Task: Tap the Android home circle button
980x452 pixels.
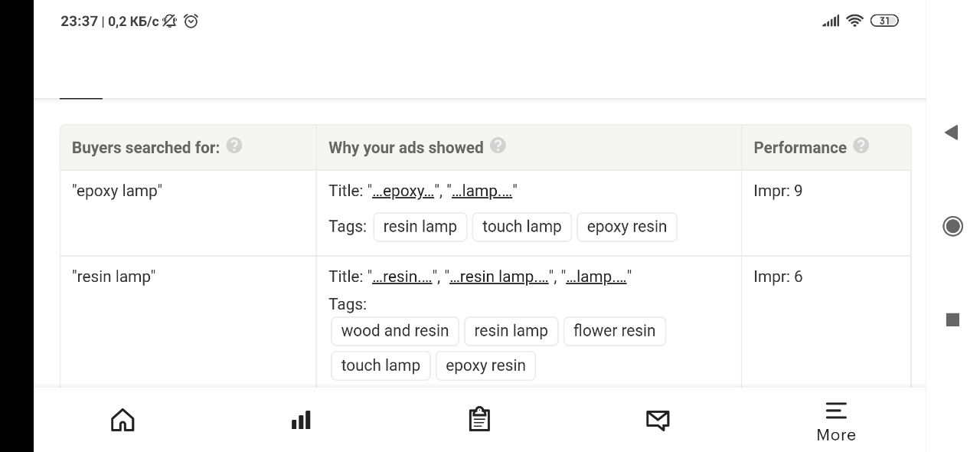Action: [x=952, y=226]
